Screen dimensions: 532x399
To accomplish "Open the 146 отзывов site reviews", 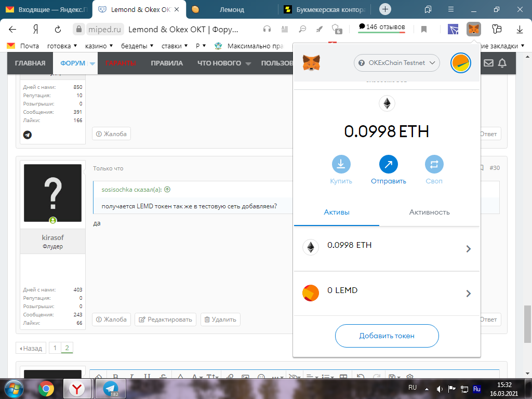I will coord(382,27).
